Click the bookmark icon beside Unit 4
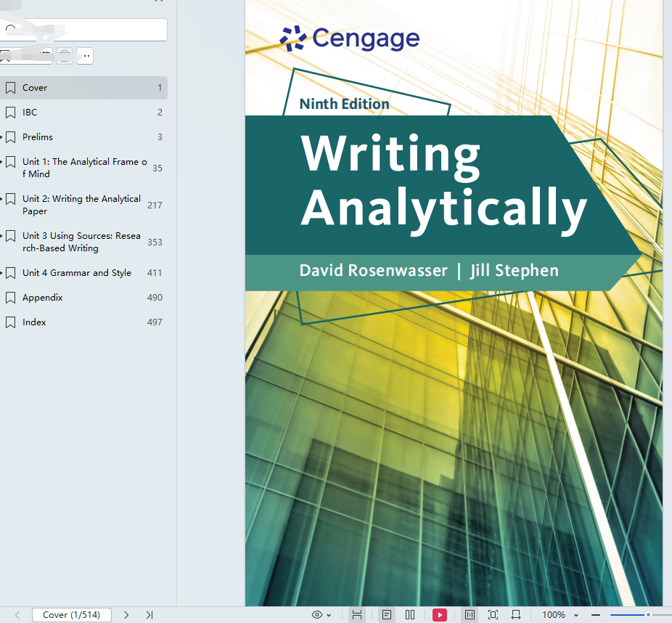This screenshot has width=672, height=623. pos(11,273)
